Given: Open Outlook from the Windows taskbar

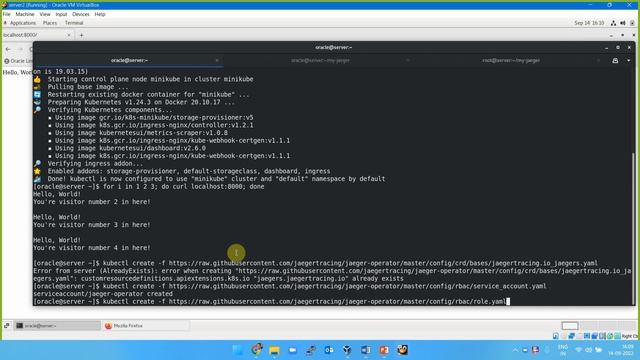Looking at the screenshot, I should click(329, 350).
